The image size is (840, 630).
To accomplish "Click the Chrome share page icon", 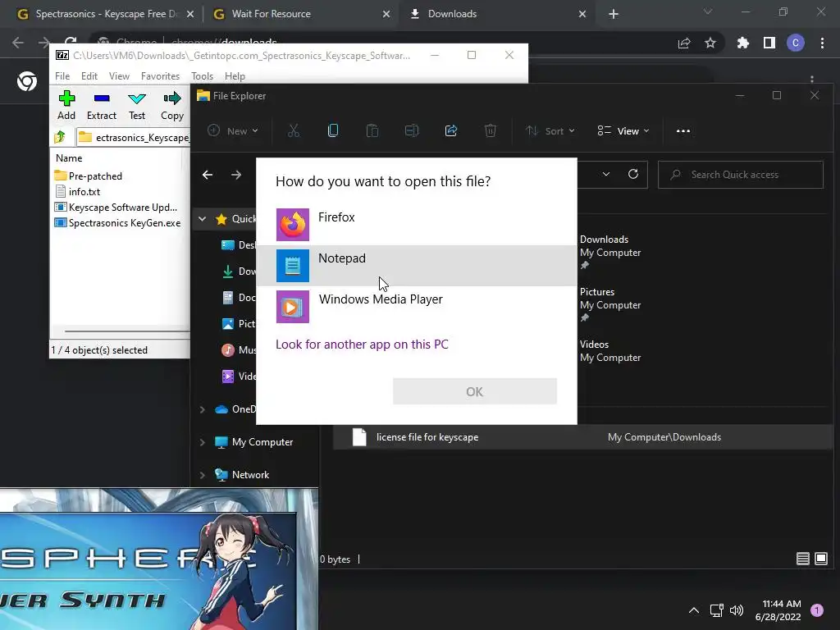I will [684, 43].
